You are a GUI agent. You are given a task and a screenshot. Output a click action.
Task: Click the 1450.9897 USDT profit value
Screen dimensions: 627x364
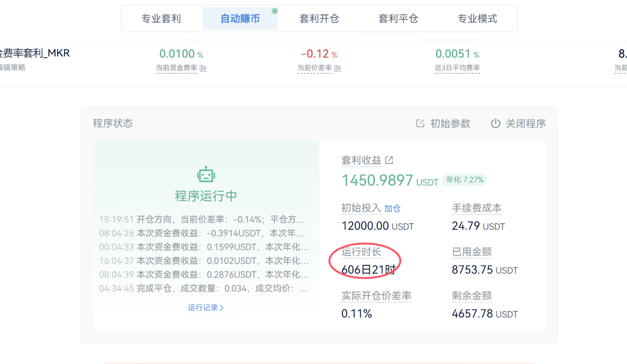390,180
